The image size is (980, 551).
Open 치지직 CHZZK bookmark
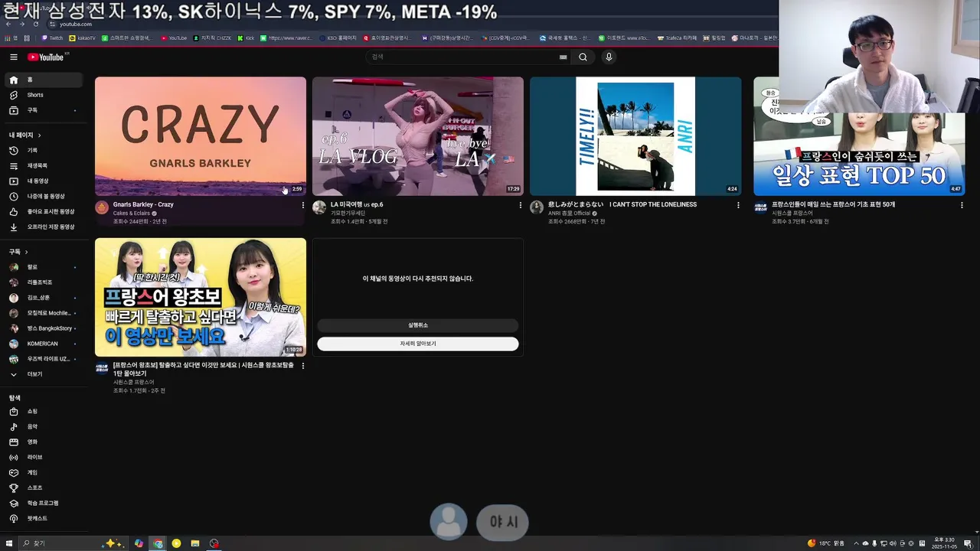(212, 37)
